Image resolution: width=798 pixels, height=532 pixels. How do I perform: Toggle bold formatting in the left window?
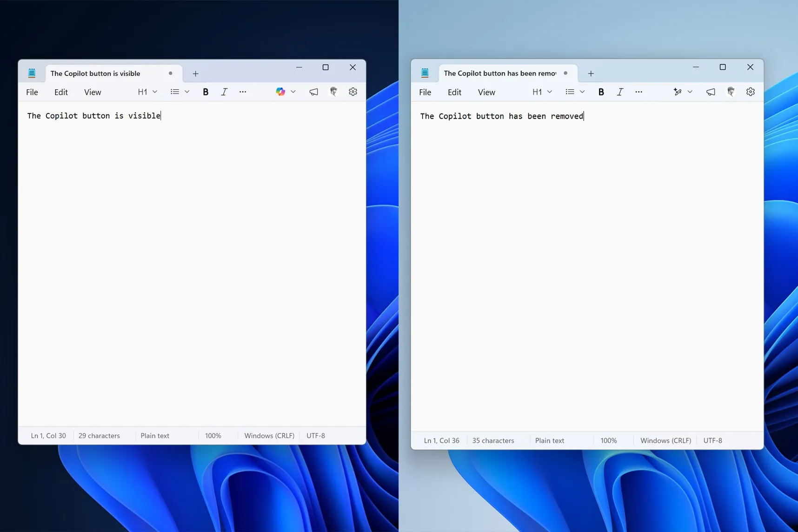coord(206,92)
